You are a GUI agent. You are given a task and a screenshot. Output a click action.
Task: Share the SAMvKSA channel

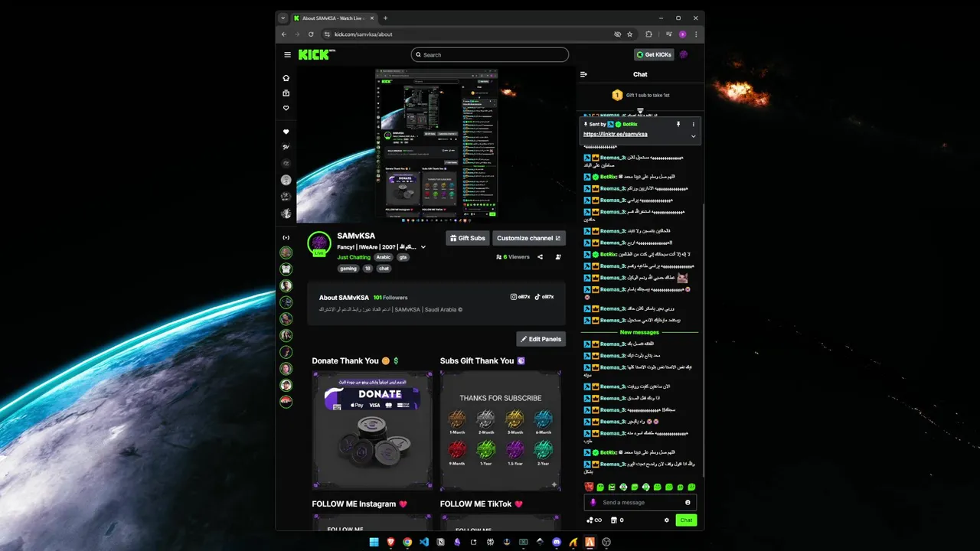click(540, 257)
